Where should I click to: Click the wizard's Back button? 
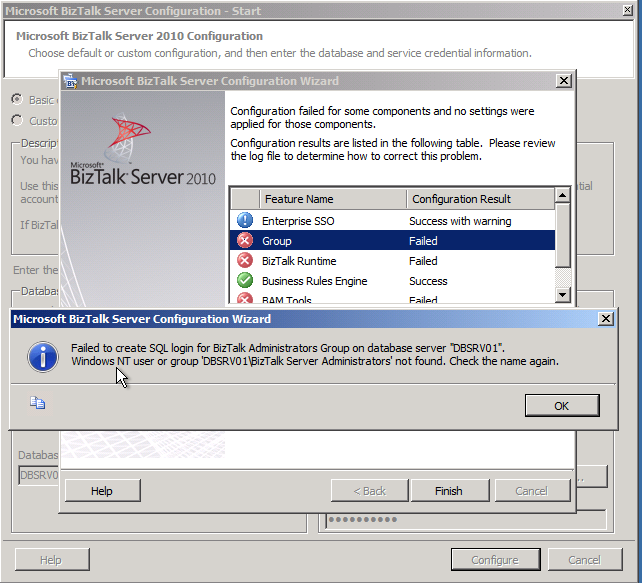click(x=369, y=490)
